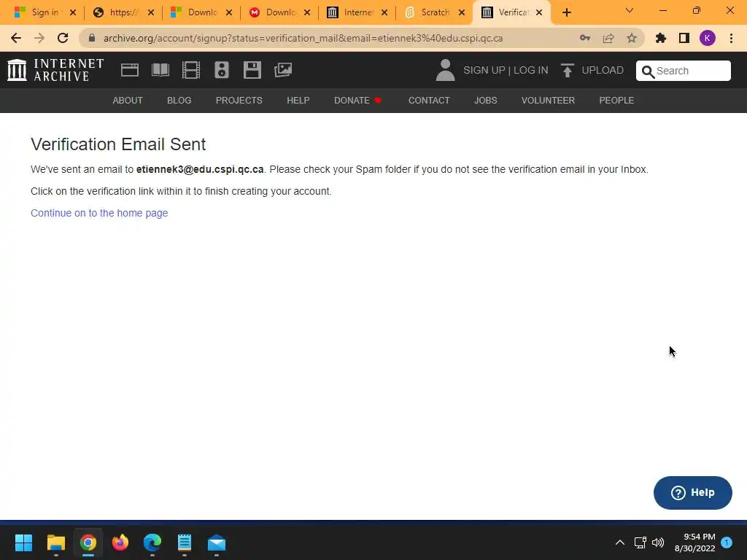Click the blue Help button
Image resolution: width=747 pixels, height=560 pixels.
(693, 493)
